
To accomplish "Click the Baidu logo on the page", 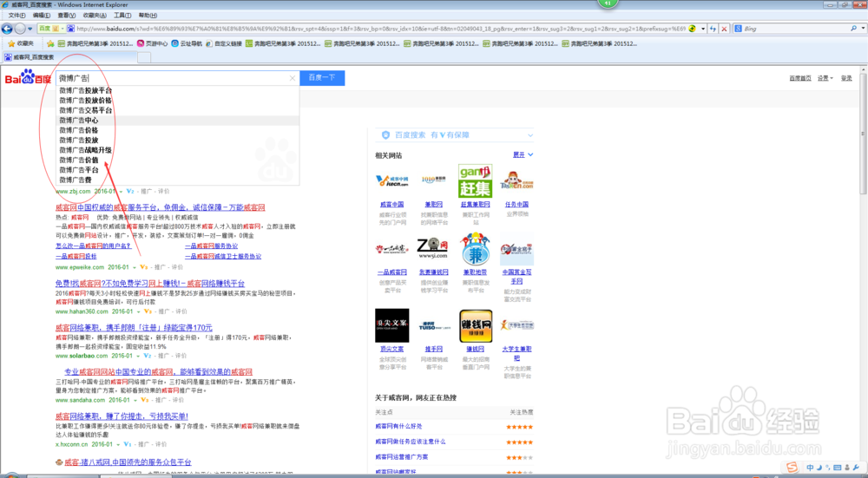I will tap(28, 77).
